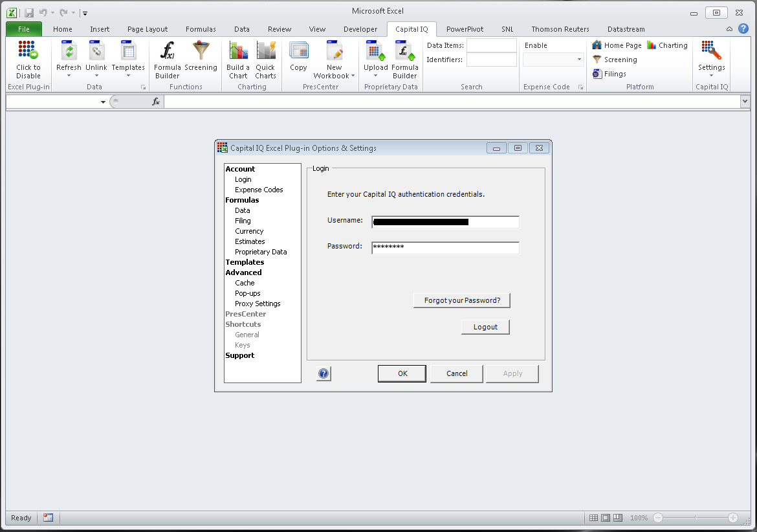The height and width of the screenshot is (532, 757).
Task: Click Cancel in the settings dialog
Action: 457,373
